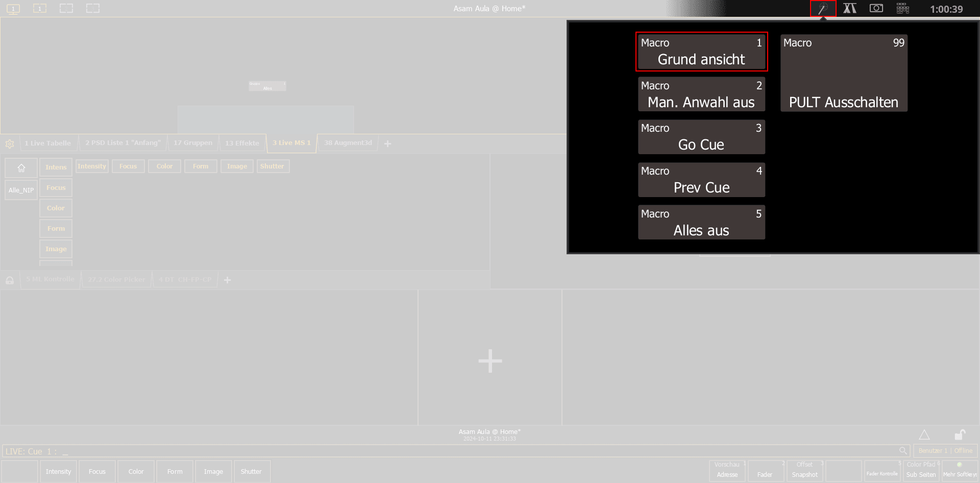Click the magic wand macro icon
Viewport: 980px width, 483px height.
click(x=823, y=9)
